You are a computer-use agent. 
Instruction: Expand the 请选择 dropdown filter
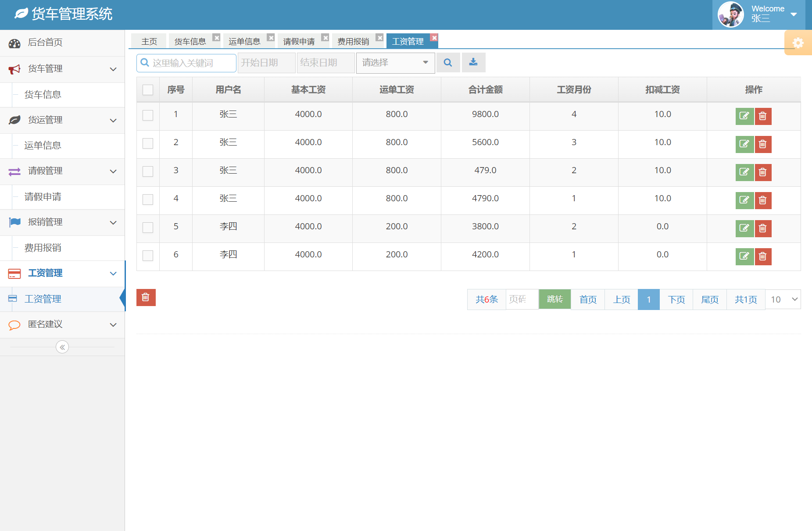[x=394, y=62]
